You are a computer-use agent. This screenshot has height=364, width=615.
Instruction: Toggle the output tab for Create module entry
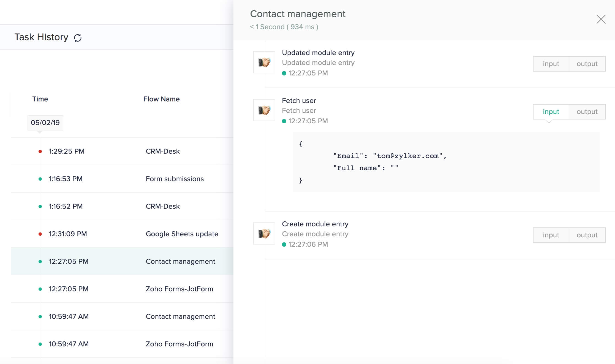[586, 234]
